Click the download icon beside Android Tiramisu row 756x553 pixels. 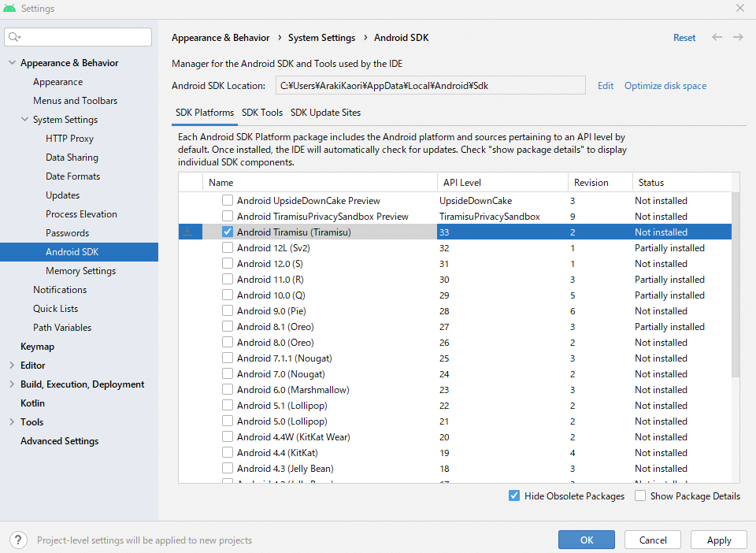coord(188,232)
